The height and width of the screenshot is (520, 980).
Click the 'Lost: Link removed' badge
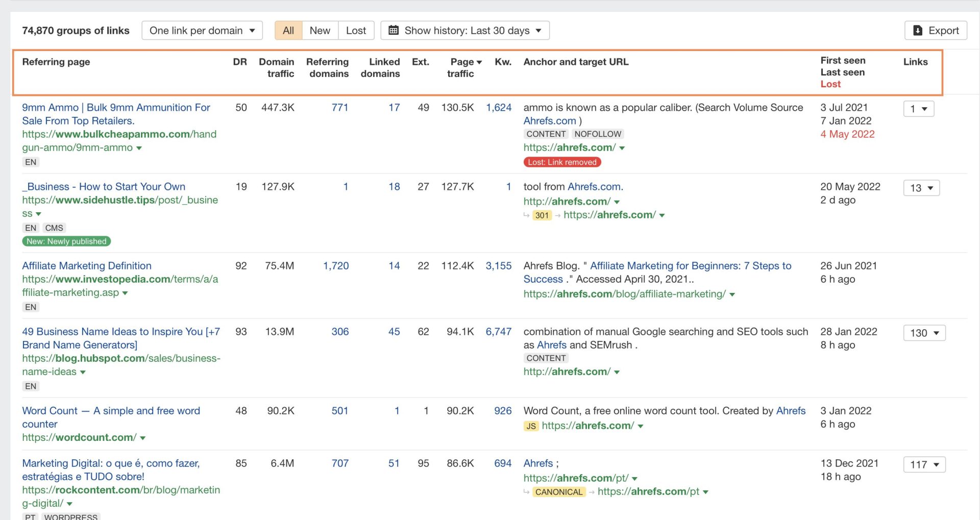562,162
